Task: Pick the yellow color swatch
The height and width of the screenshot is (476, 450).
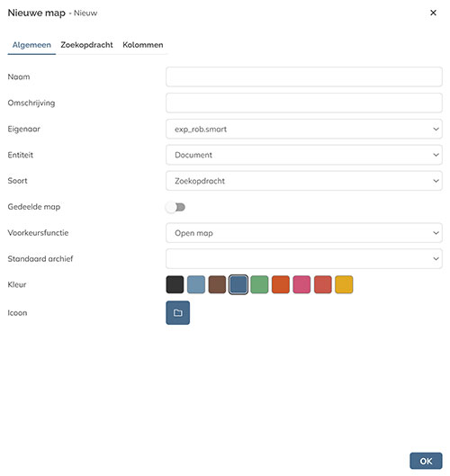Action: coord(344,284)
